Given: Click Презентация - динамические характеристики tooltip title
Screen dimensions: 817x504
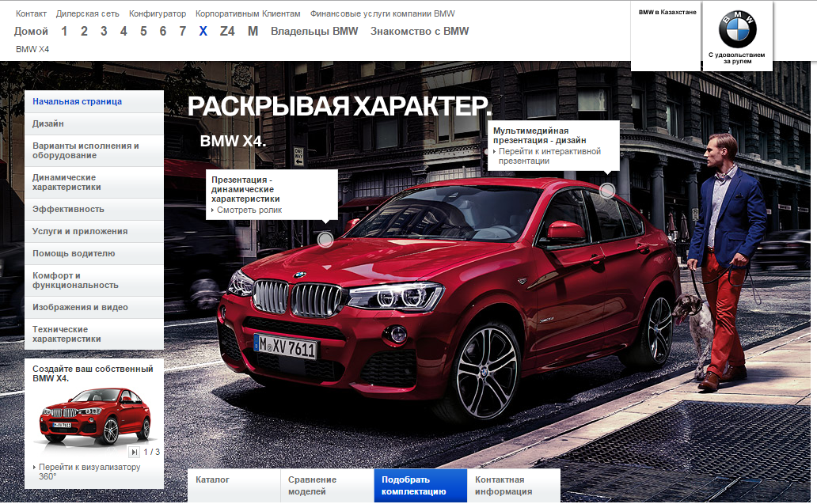Looking at the screenshot, I should coord(245,189).
